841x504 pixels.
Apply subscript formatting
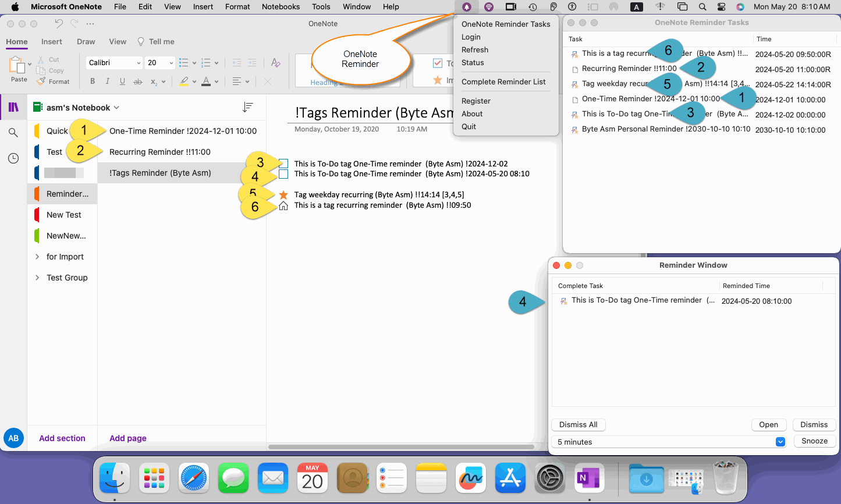(154, 81)
